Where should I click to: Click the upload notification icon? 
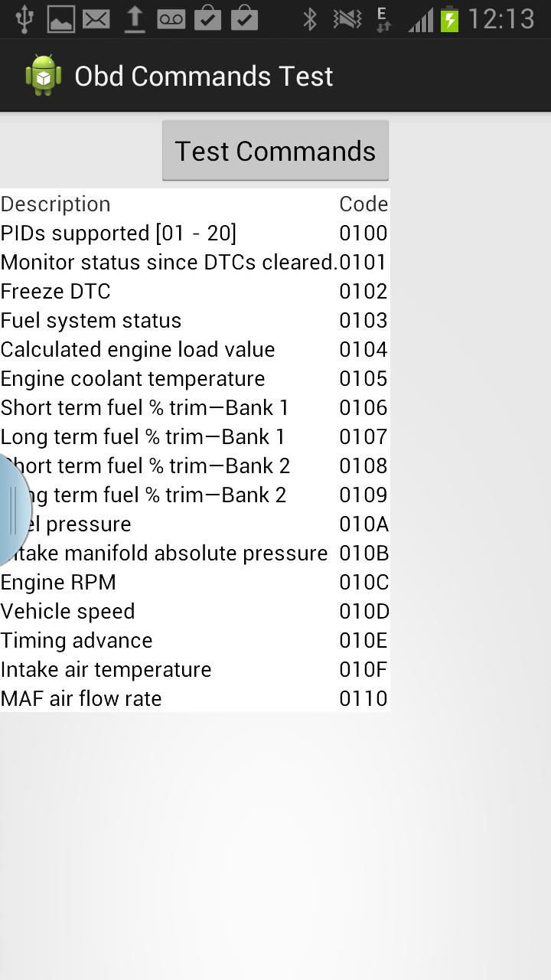(132, 18)
